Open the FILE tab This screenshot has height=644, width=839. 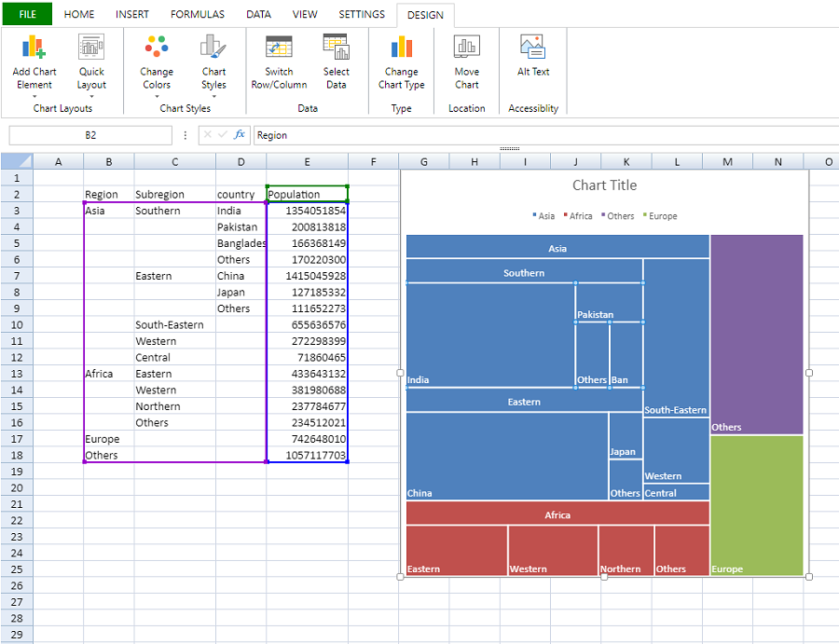(27, 14)
